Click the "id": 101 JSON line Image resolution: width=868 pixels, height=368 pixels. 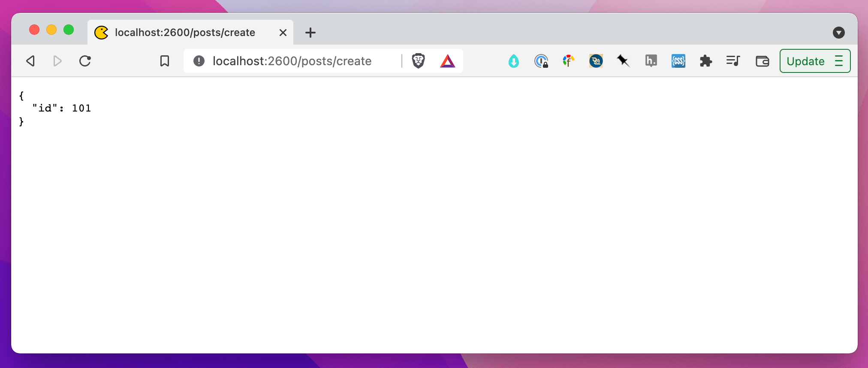[62, 108]
